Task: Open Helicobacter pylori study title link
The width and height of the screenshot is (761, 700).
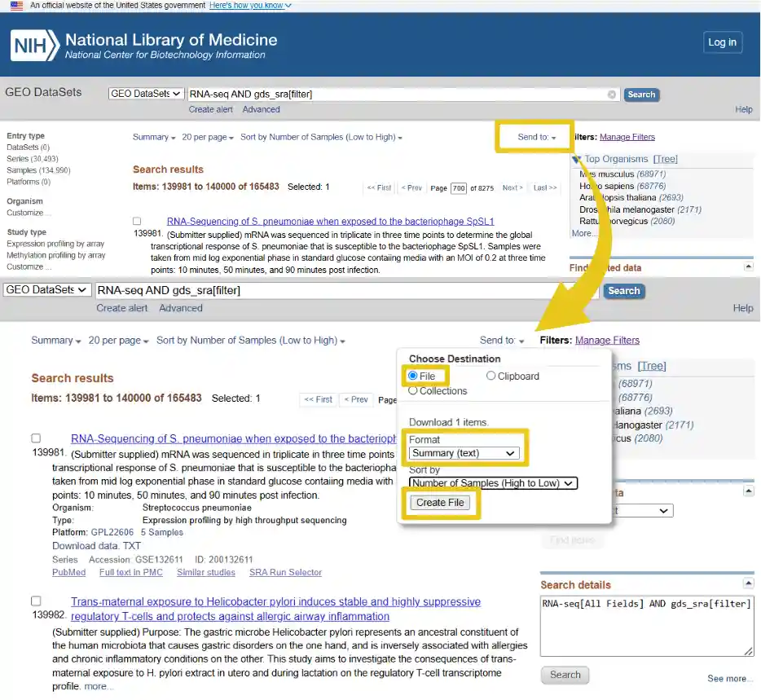Action: point(275,609)
